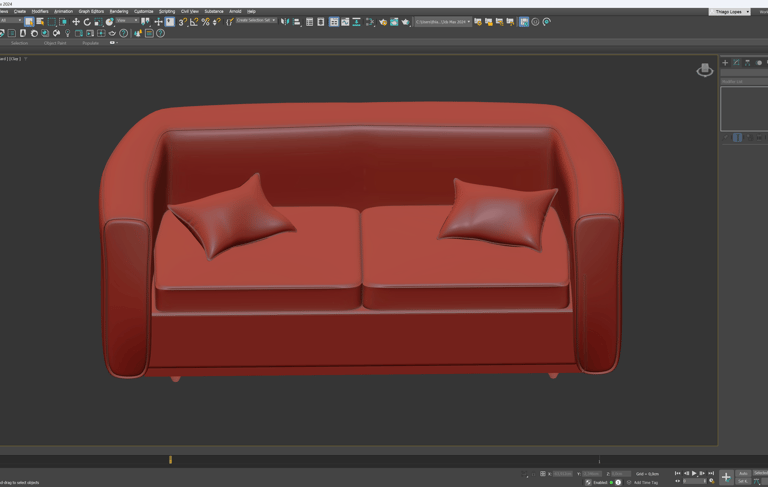The image size is (768, 487).
Task: Click the Render teapot icon
Action: pos(405,21)
